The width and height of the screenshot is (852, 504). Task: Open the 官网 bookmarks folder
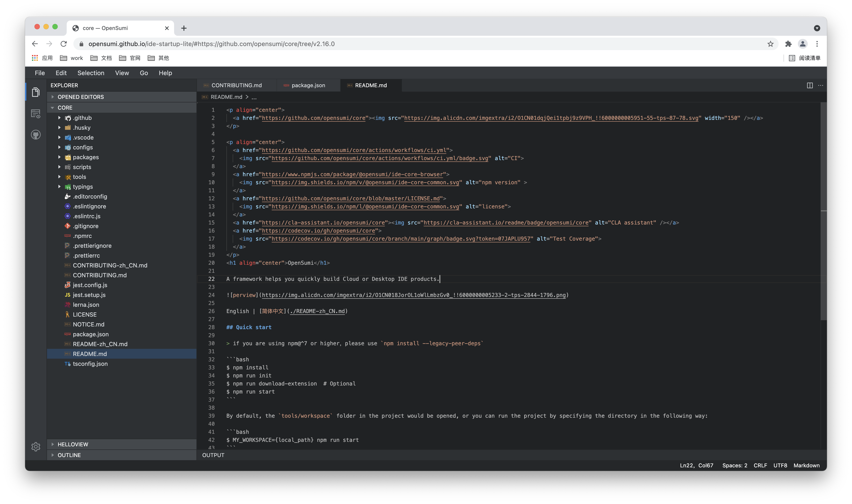coord(130,58)
